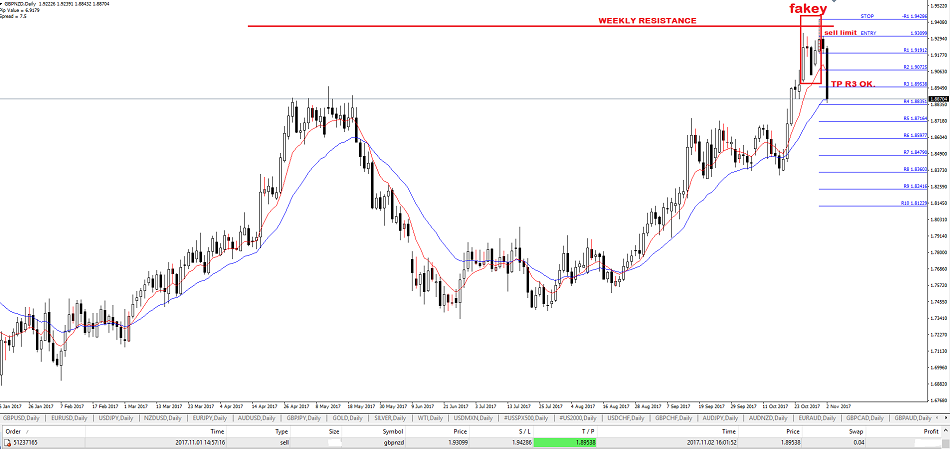Click the chart tab scroll arrows
950x449 pixels.
click(940, 417)
